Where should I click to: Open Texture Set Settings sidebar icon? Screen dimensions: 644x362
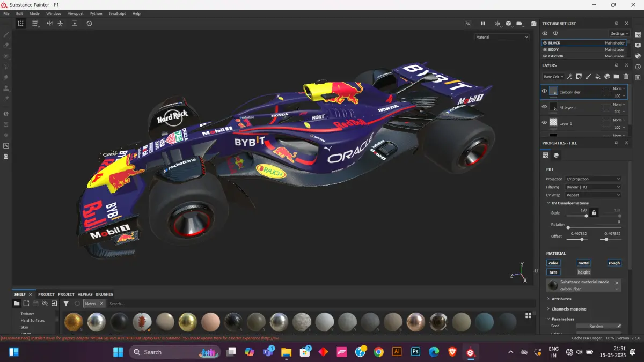(638, 34)
